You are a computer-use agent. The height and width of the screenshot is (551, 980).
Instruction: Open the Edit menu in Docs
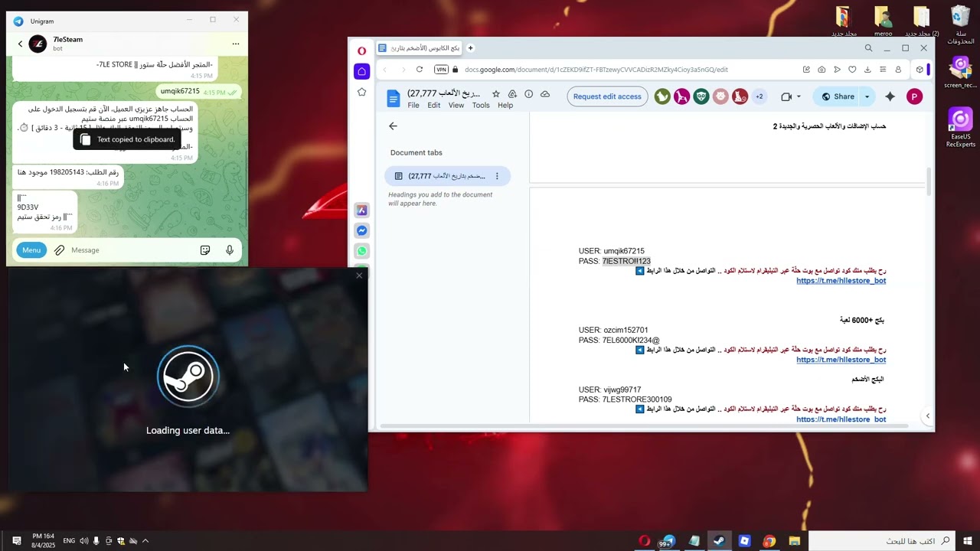pos(434,106)
